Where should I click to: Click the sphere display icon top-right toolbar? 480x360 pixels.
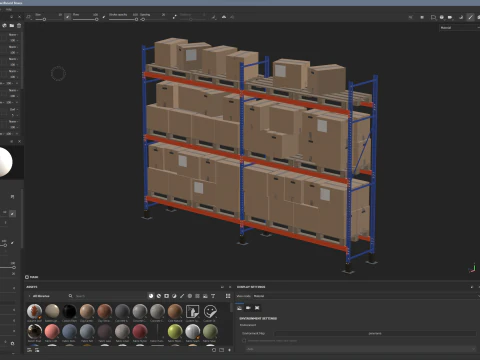tap(442, 17)
